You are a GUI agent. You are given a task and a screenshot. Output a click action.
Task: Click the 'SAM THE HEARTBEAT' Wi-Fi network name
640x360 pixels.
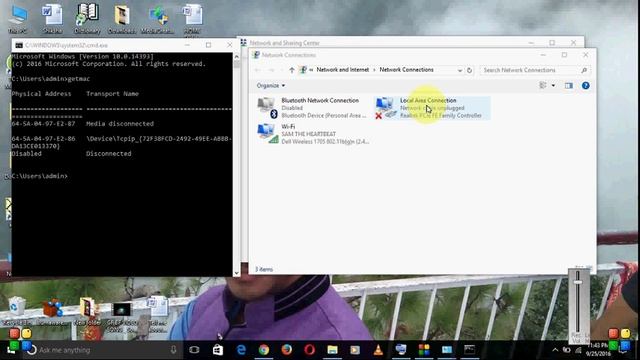tap(309, 134)
